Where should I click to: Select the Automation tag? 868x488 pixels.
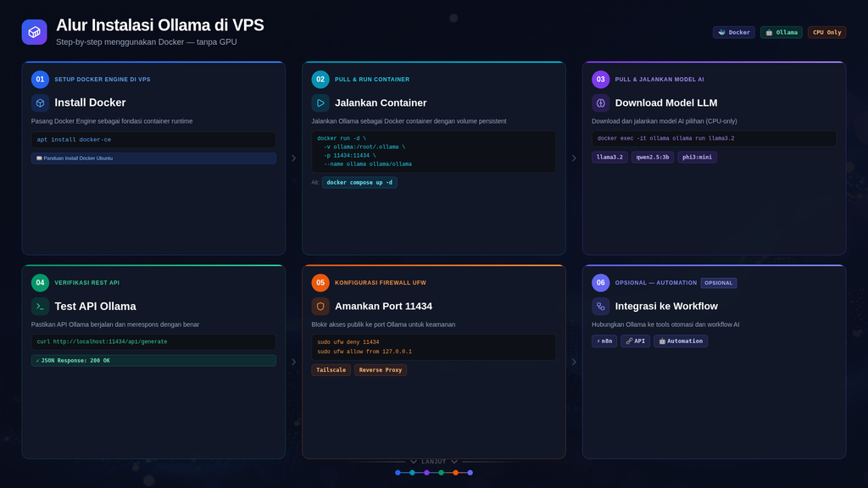pyautogui.click(x=681, y=341)
